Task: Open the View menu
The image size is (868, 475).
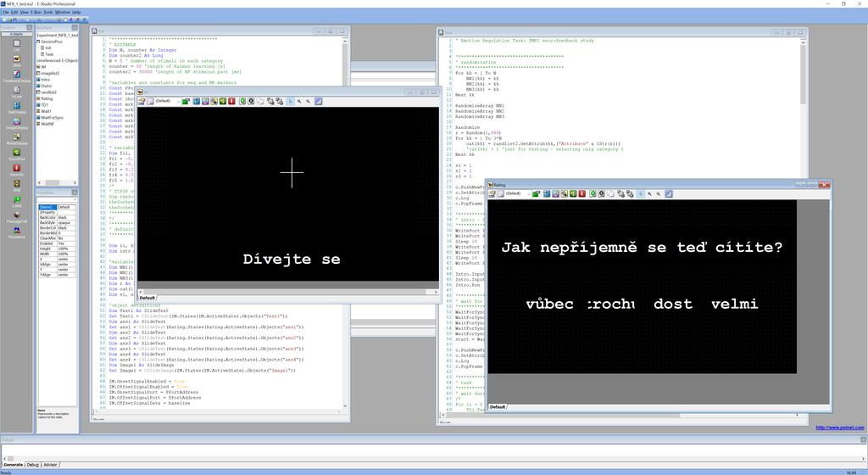Action: 24,12
